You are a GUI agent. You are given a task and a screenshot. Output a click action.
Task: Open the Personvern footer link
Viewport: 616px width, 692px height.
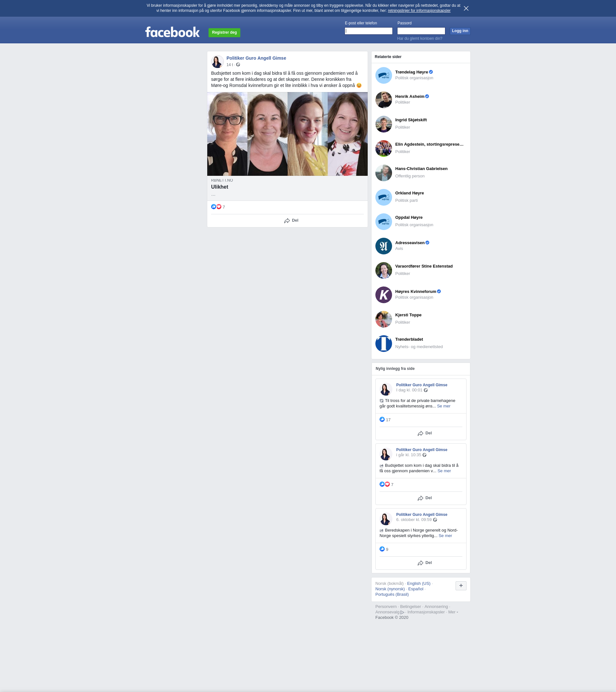click(x=386, y=606)
